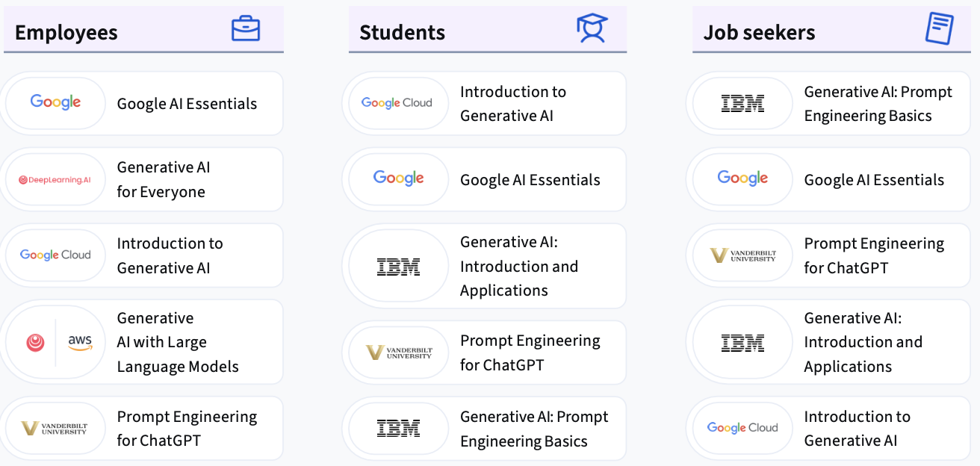The width and height of the screenshot is (980, 466).
Task: Open Generative AI with Large Language Models
Action: pos(143,342)
